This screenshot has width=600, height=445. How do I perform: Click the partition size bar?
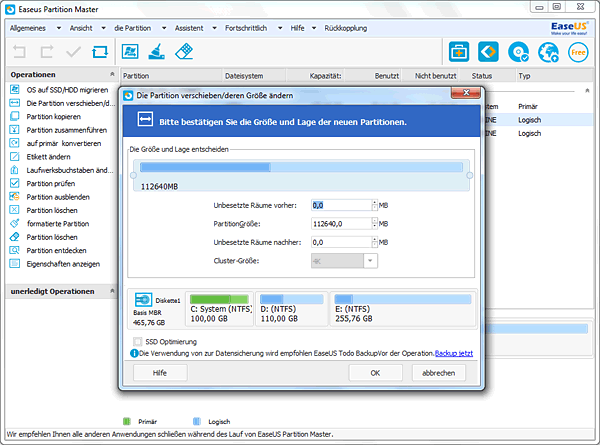click(301, 167)
